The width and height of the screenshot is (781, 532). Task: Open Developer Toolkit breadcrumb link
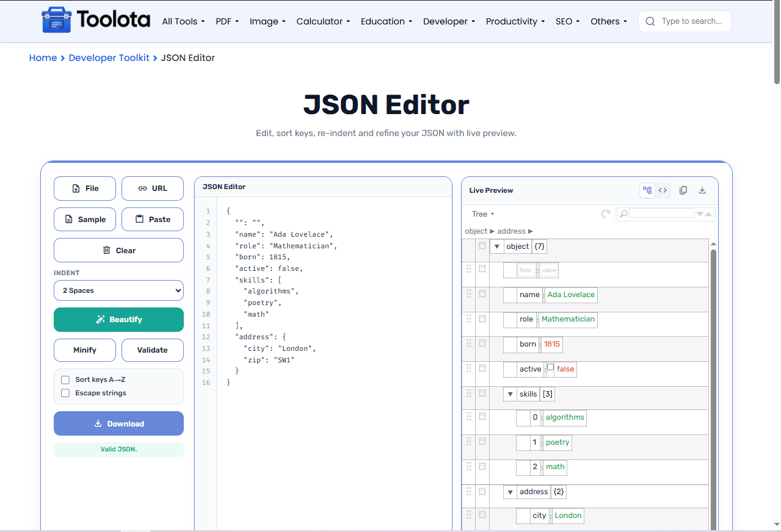click(x=109, y=58)
